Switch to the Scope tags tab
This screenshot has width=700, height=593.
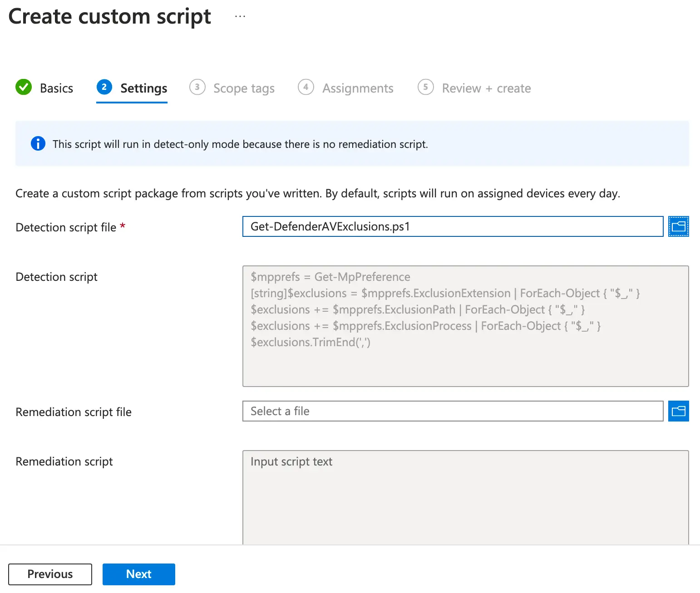pyautogui.click(x=244, y=88)
